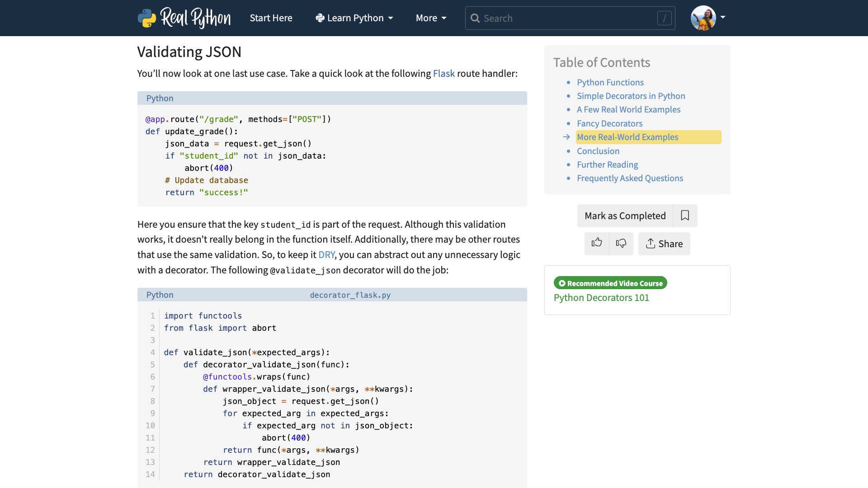Open the More dropdown menu
Screen dimensions: 868x488
point(431,18)
